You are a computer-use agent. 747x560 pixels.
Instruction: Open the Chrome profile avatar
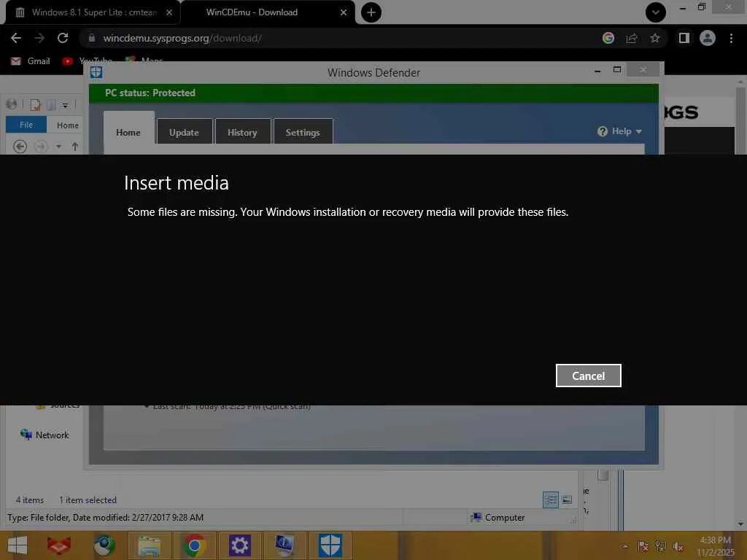coord(708,38)
